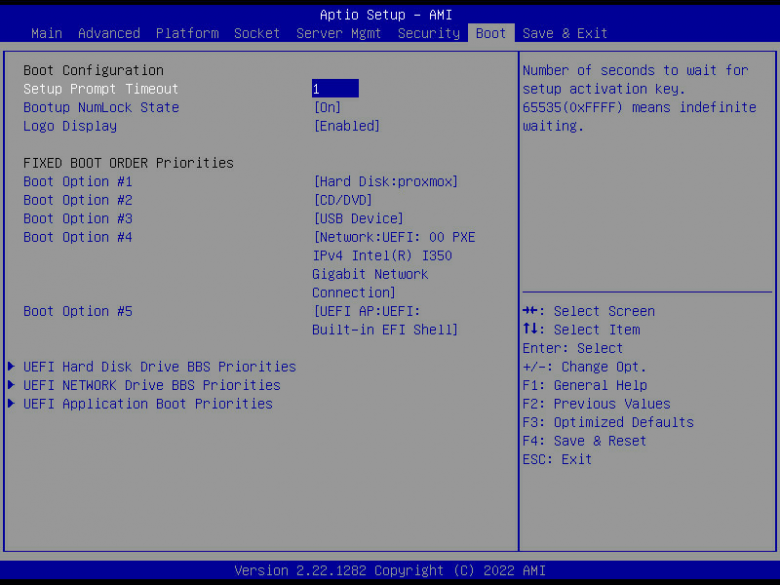
Task: Open the Network PXE IPv4 boot option value
Action: (x=393, y=265)
